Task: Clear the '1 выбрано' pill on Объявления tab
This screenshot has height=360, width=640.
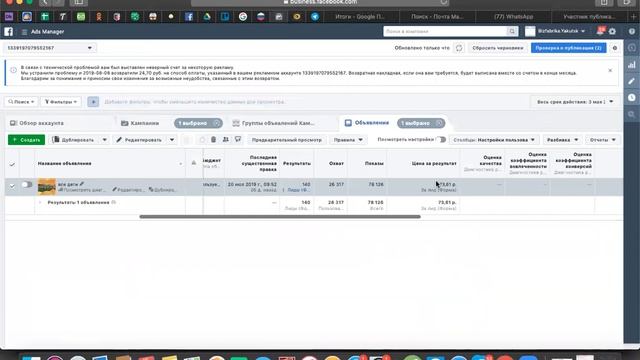Action: [x=439, y=123]
